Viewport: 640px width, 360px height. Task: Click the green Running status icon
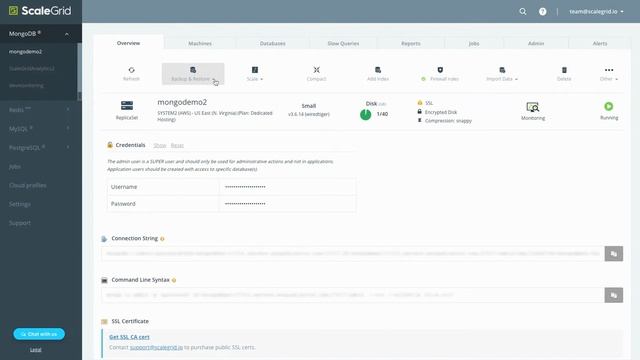coord(609,106)
